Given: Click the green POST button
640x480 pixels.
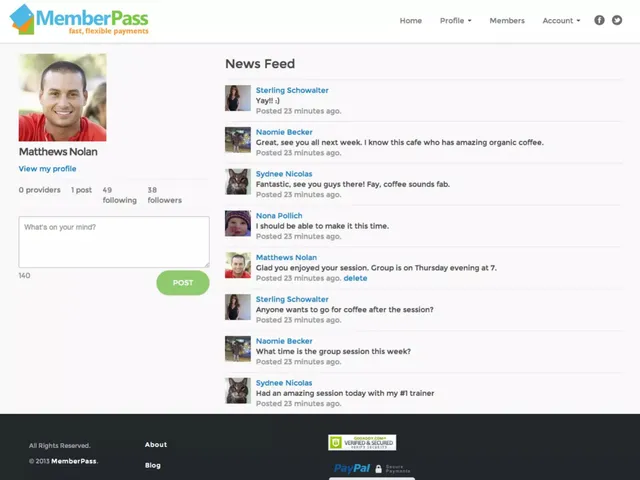Looking at the screenshot, I should click(x=183, y=282).
